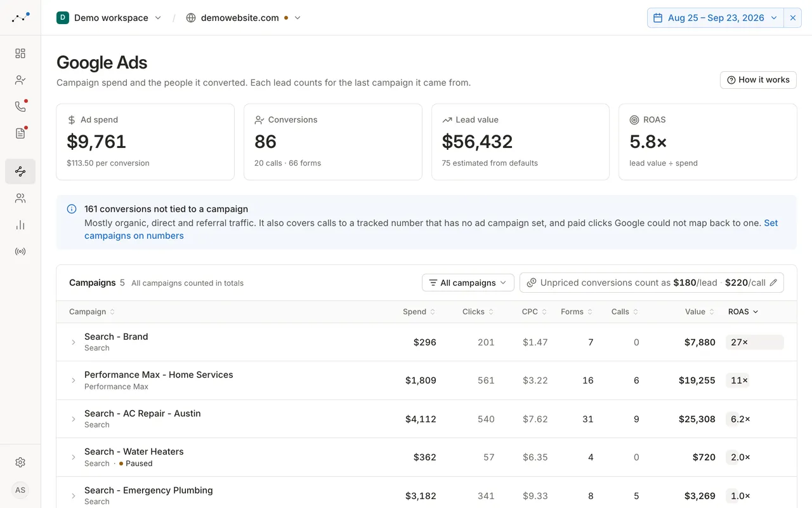Open the broadcast signal icon in sidebar
812x508 pixels.
coord(20,251)
